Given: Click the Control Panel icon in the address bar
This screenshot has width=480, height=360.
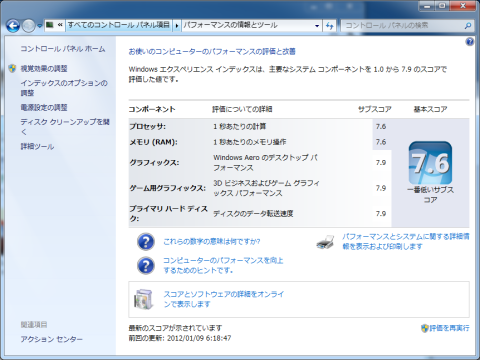Looking at the screenshot, I should pyautogui.click(x=49, y=25).
